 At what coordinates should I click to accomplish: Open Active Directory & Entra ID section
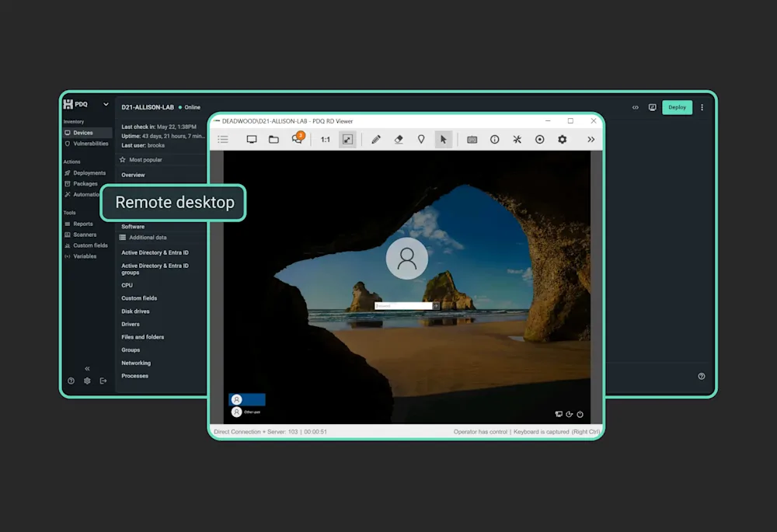coord(155,252)
